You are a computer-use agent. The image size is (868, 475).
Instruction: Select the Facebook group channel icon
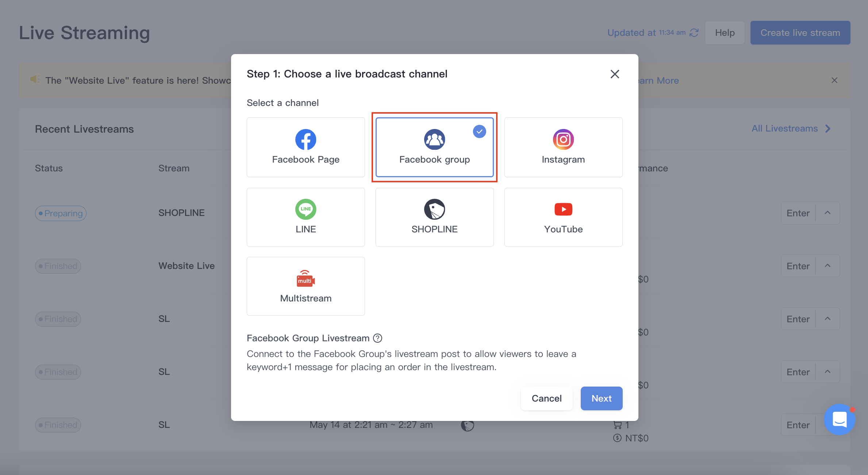[434, 140]
